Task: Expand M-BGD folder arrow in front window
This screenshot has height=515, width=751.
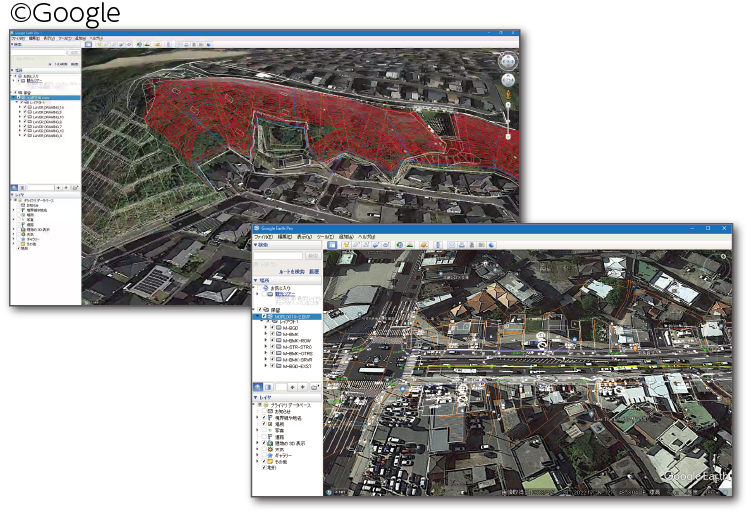Action: click(266, 328)
